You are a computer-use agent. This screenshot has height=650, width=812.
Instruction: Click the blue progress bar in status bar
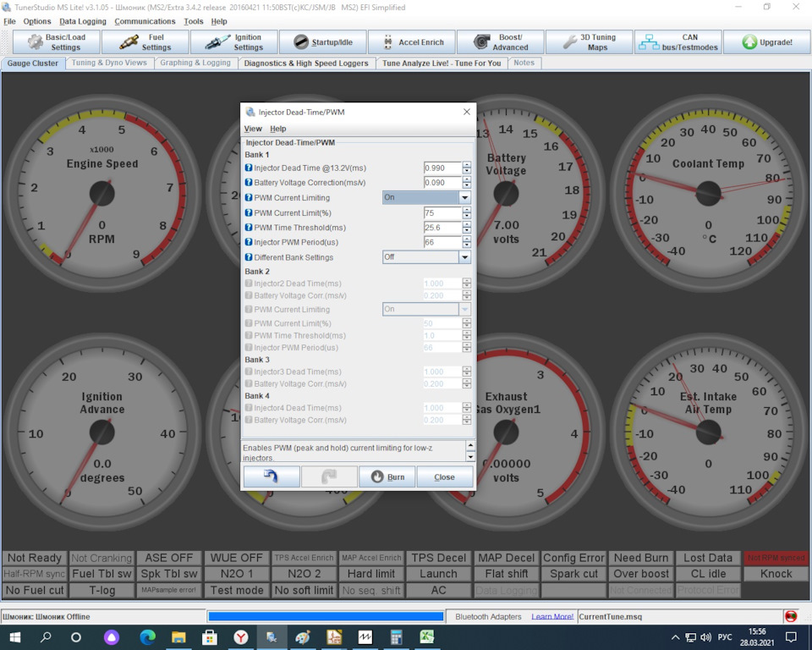click(326, 616)
